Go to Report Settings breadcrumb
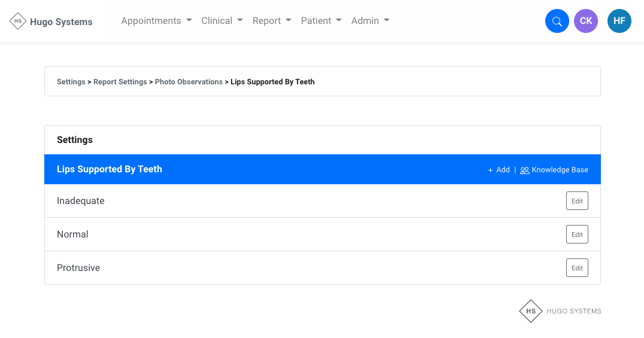644x338 pixels. click(x=120, y=82)
